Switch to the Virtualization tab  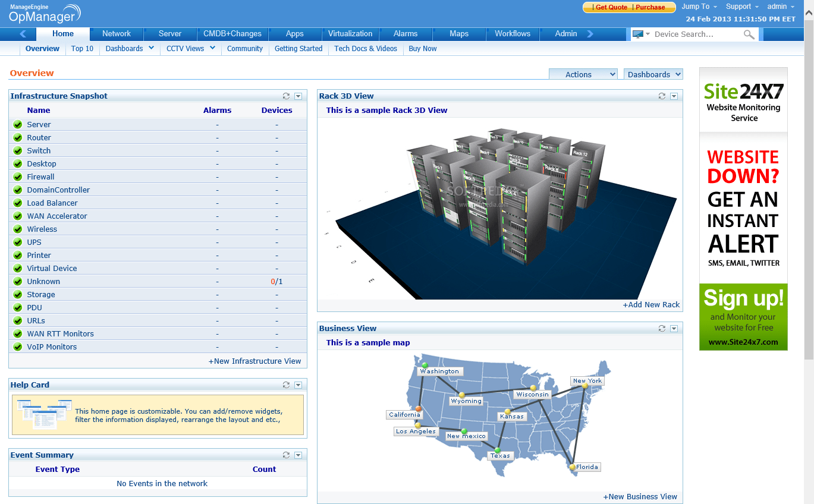350,34
